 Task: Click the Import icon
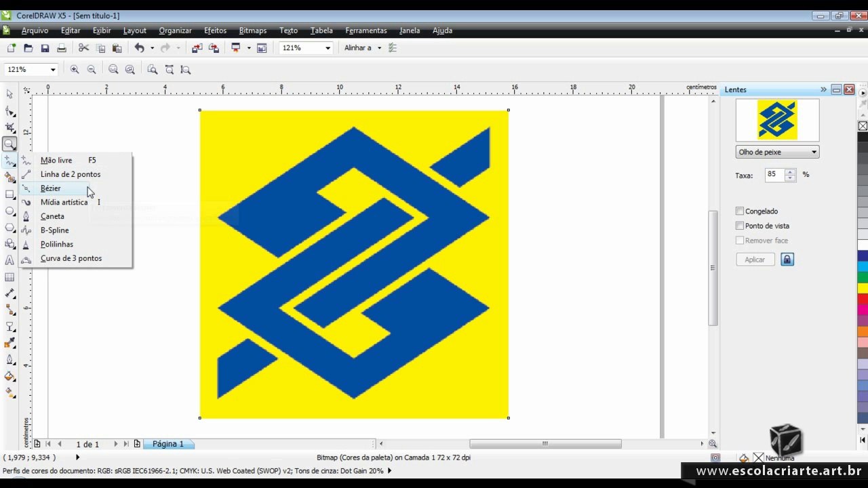197,48
